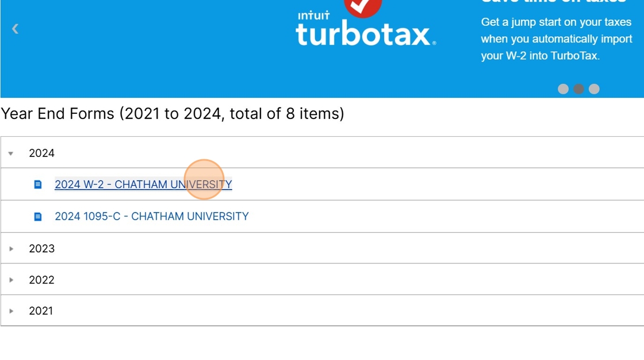Select the first carousel dot indicator

point(563,89)
